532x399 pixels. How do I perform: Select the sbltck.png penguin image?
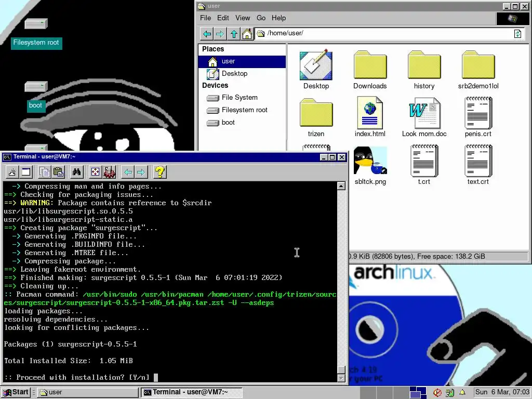pyautogui.click(x=370, y=166)
